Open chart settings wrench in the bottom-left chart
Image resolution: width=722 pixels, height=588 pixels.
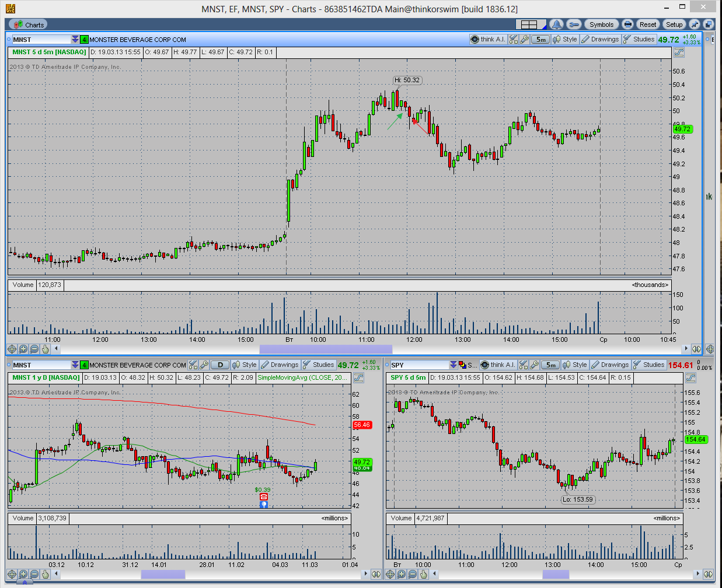[x=204, y=365]
